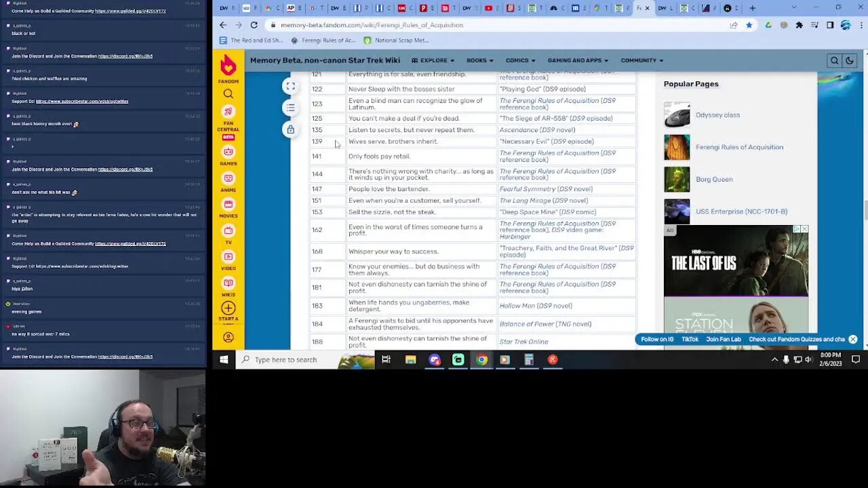
Task: Open a new browser tab
Action: click(752, 8)
